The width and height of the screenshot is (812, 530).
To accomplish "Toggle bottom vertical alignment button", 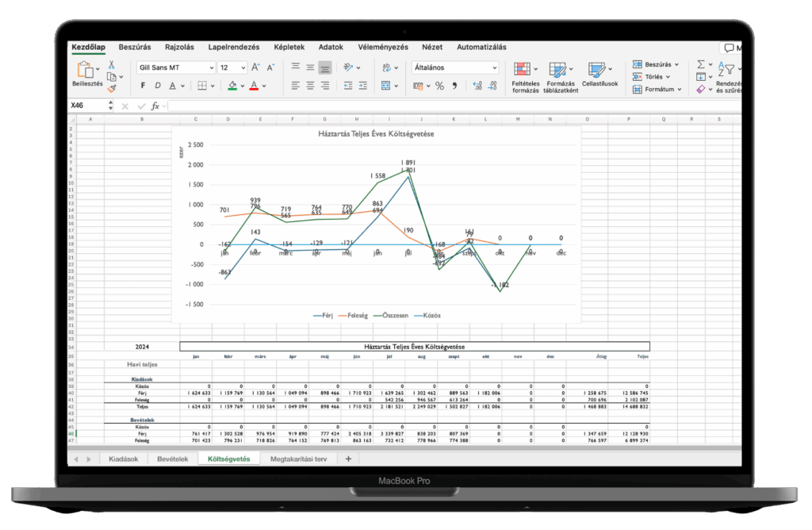I will click(325, 68).
